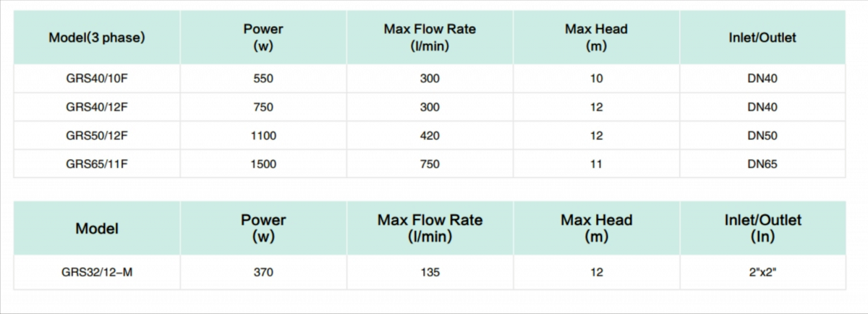The image size is (868, 314).
Task: Select the 550 power value cell
Action: (x=263, y=78)
